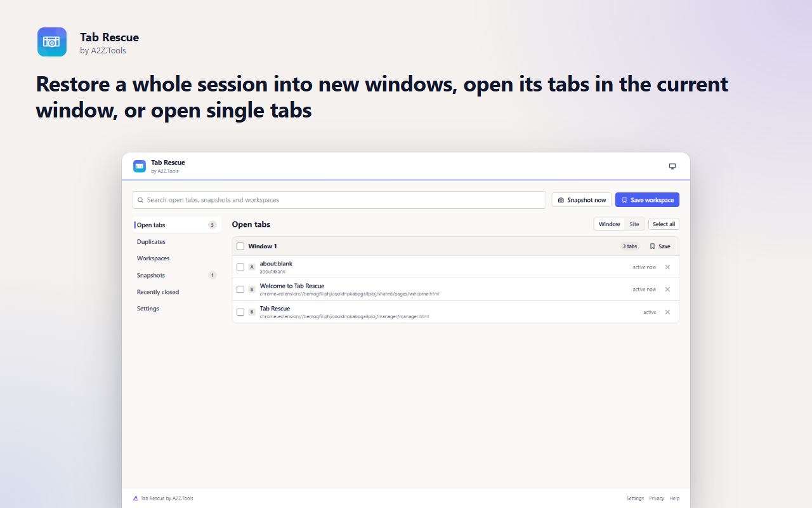This screenshot has width=812, height=508.
Task: Click favicon badge beside about:blank row
Action: 252,267
